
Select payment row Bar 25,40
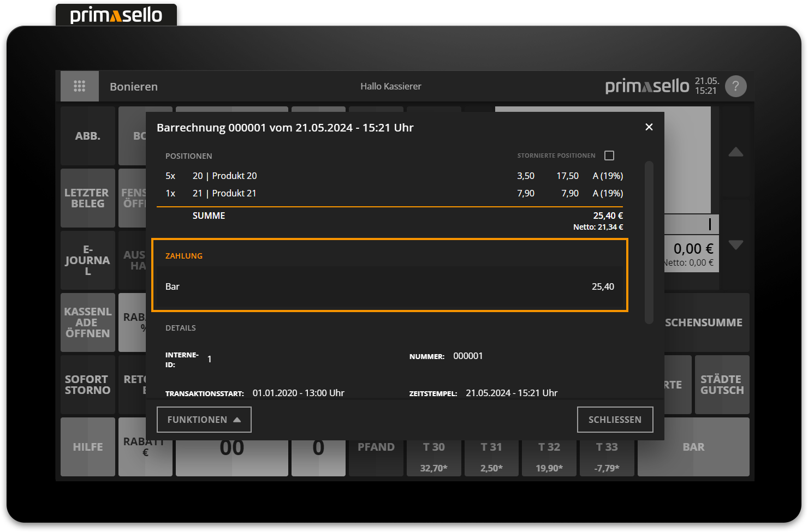(390, 286)
